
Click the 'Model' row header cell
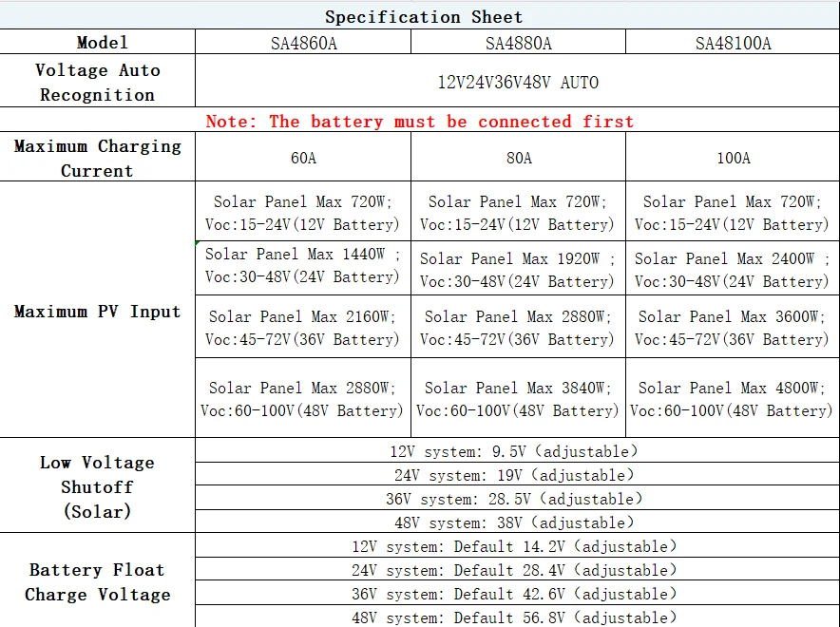(x=98, y=42)
